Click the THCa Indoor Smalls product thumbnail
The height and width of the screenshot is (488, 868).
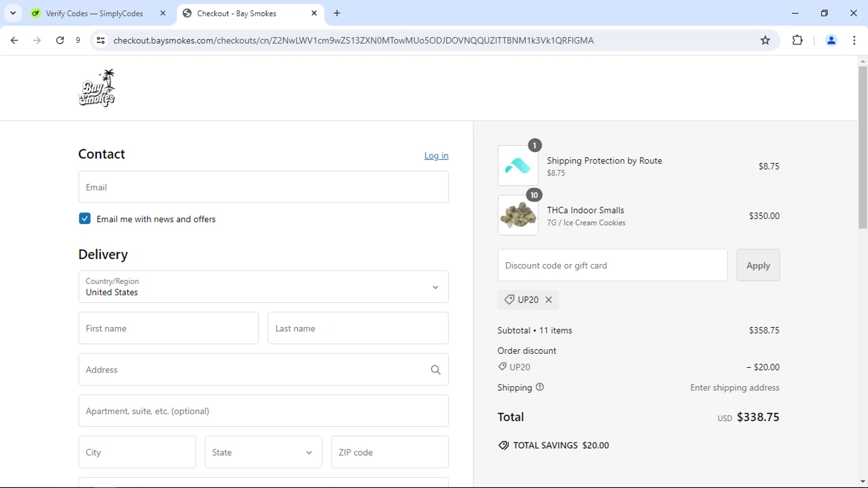click(x=518, y=215)
